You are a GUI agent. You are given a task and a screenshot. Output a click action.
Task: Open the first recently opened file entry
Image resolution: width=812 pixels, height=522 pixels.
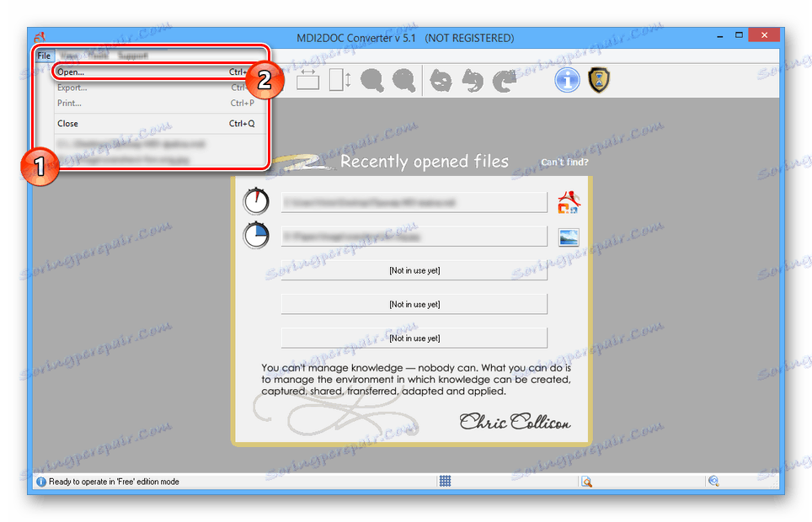414,202
